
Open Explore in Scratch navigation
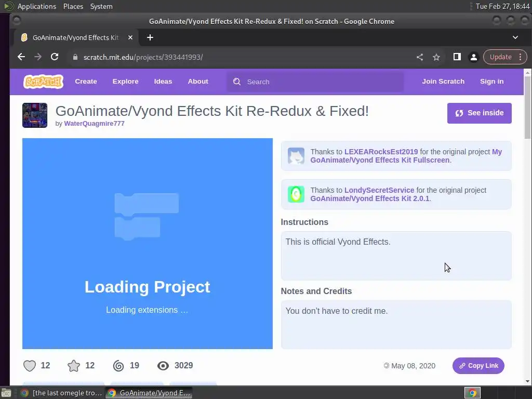[126, 82]
